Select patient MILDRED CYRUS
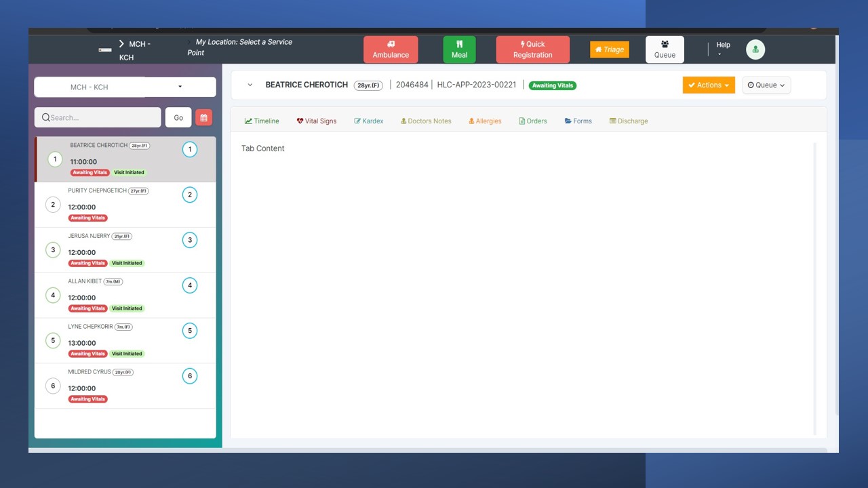 click(125, 386)
